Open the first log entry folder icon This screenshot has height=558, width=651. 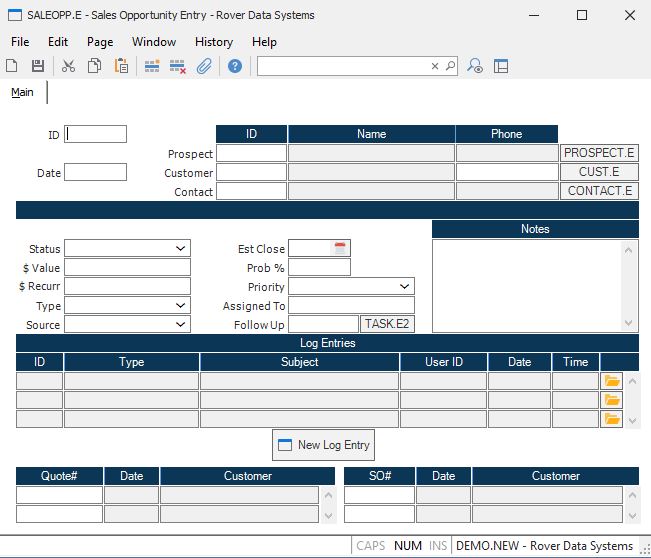tap(612, 381)
